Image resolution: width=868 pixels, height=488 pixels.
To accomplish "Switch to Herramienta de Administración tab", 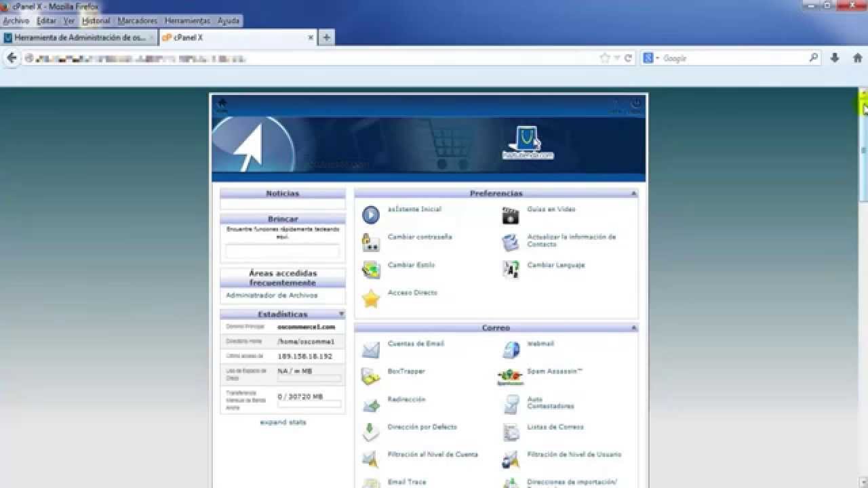I will click(x=79, y=38).
